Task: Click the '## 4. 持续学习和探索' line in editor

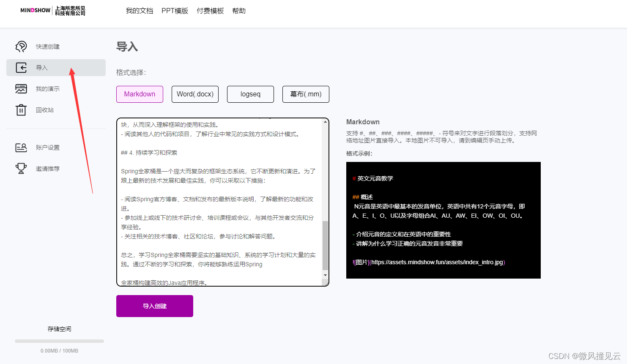Action: click(149, 153)
